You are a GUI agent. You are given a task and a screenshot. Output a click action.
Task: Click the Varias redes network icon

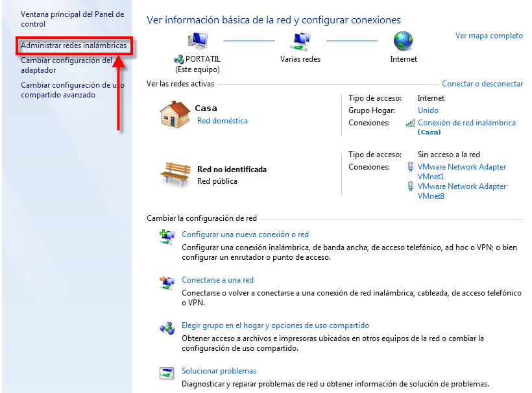click(300, 41)
